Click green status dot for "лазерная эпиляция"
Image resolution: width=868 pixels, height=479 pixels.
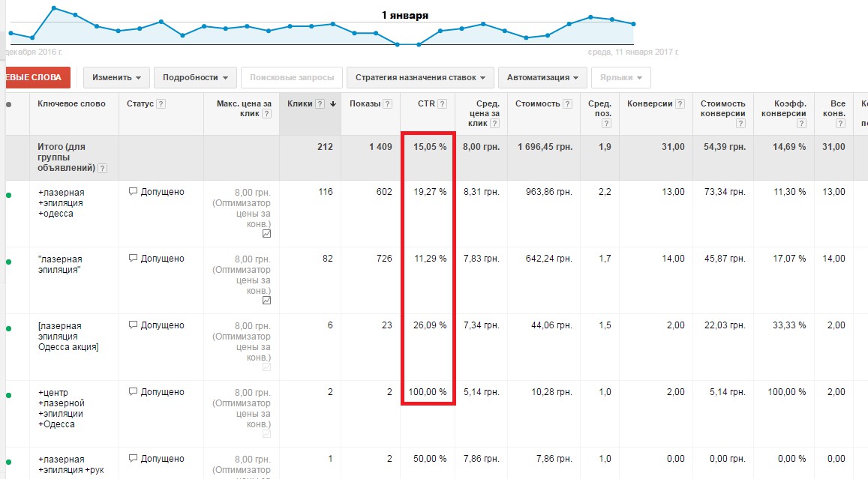pyautogui.click(x=8, y=262)
